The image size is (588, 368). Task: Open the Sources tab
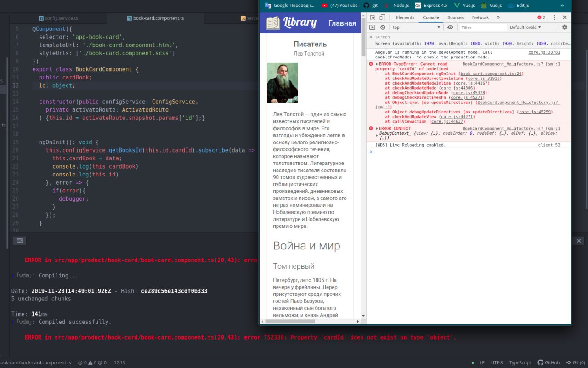(x=455, y=17)
